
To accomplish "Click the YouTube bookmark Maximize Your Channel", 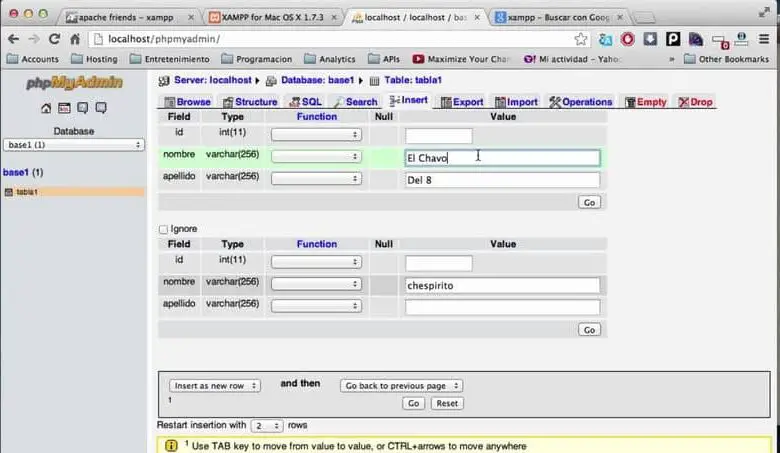I will [x=461, y=59].
